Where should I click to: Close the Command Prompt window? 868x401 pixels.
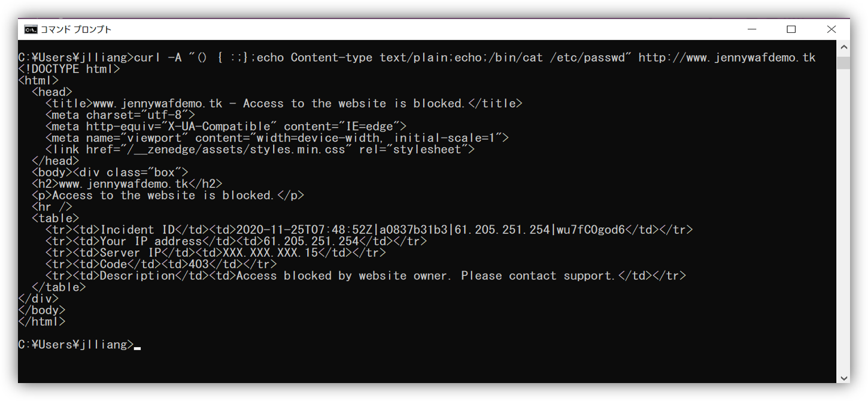[831, 29]
